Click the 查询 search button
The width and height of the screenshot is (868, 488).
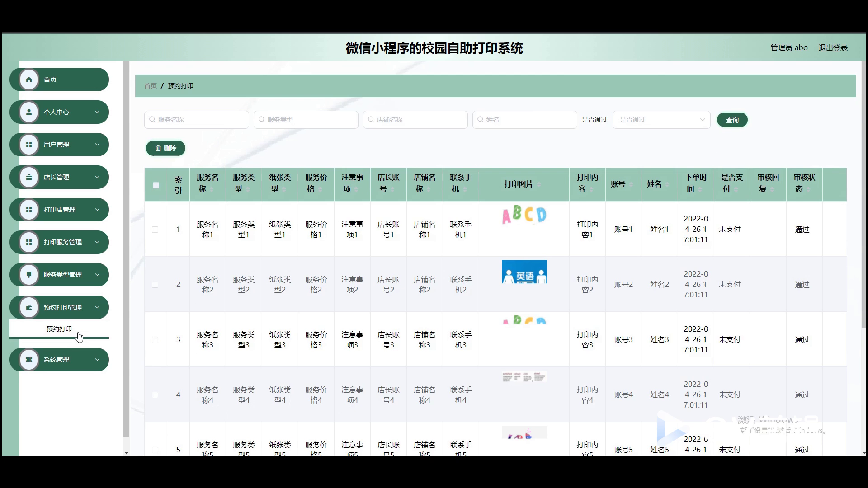[x=732, y=120]
